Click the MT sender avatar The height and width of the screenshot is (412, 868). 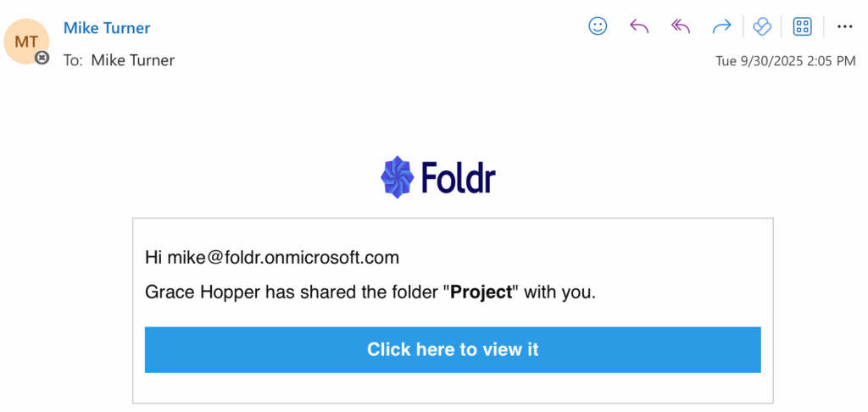point(26,40)
